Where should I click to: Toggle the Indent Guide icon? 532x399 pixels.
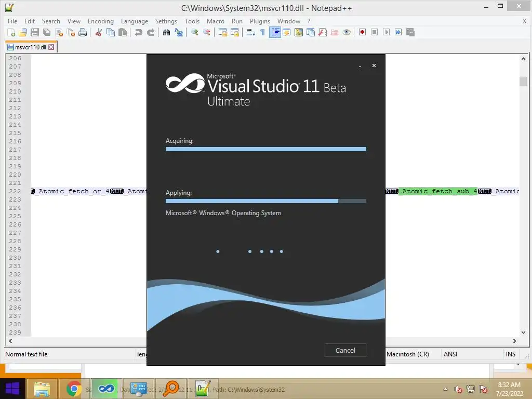coord(275,33)
